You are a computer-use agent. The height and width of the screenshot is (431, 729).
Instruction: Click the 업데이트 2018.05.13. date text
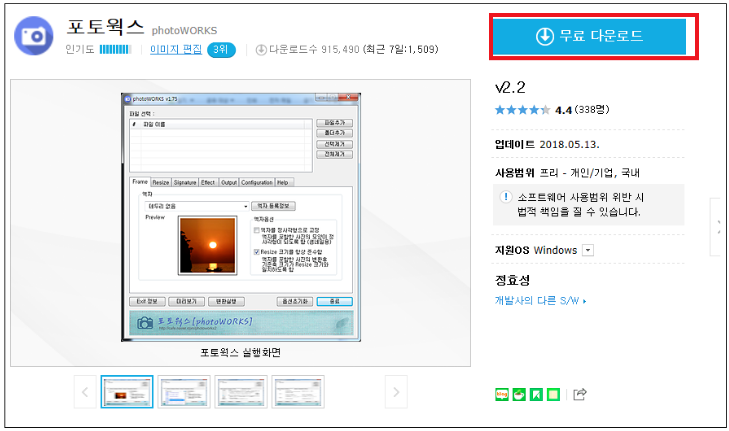coord(547,145)
